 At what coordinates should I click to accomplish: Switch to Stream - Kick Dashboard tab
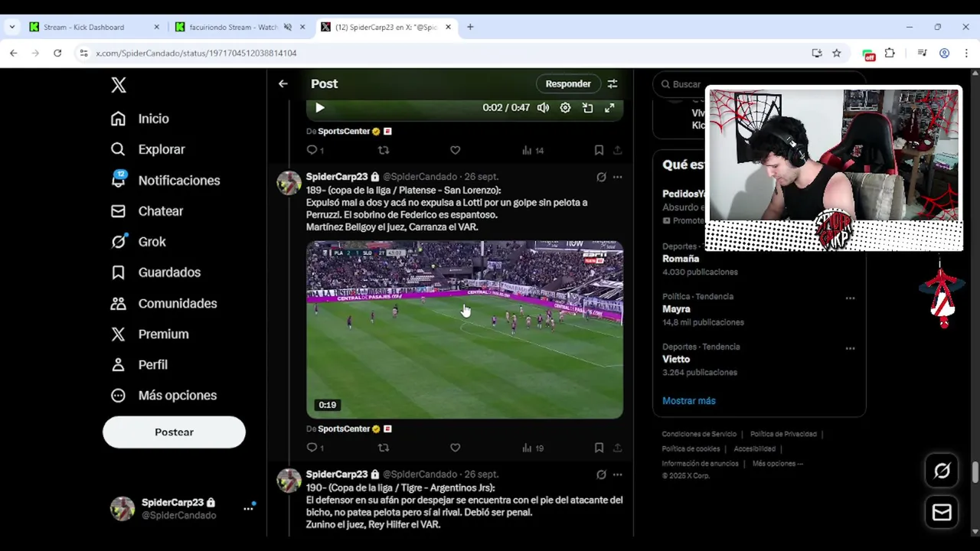point(94,27)
